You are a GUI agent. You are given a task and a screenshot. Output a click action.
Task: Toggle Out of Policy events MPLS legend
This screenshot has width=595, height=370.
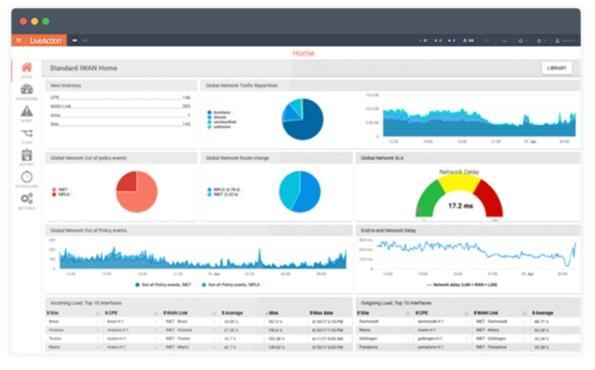[231, 285]
